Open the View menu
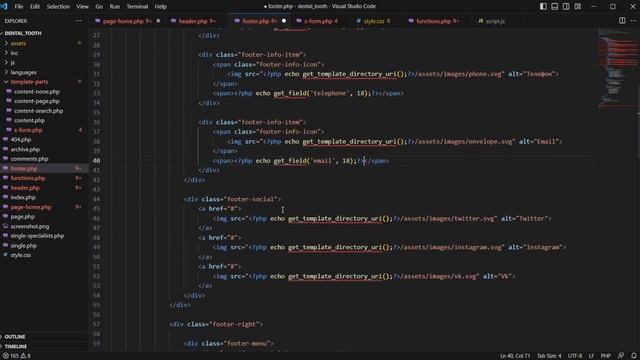This screenshot has height=360, width=640. 82,7
